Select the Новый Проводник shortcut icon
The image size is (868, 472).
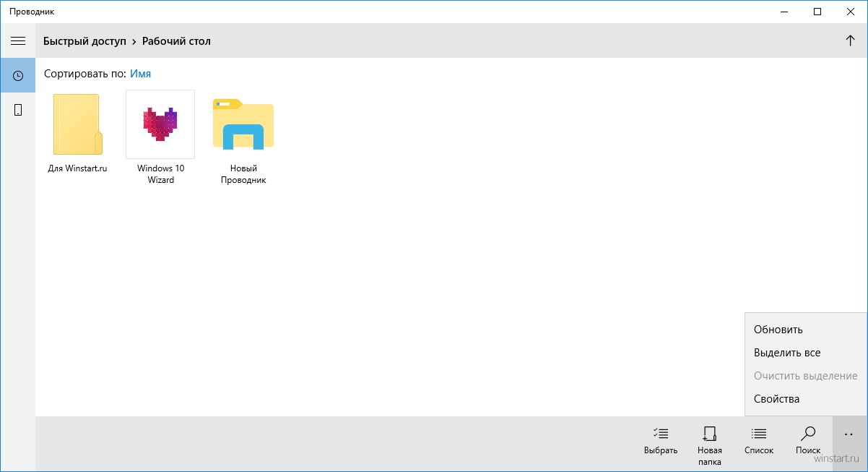[x=243, y=124]
